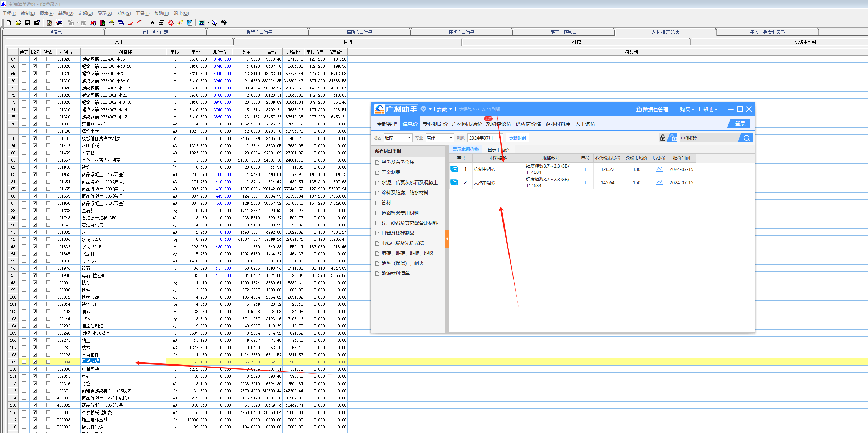
Task: Click the 显示平均价 button
Action: (498, 150)
